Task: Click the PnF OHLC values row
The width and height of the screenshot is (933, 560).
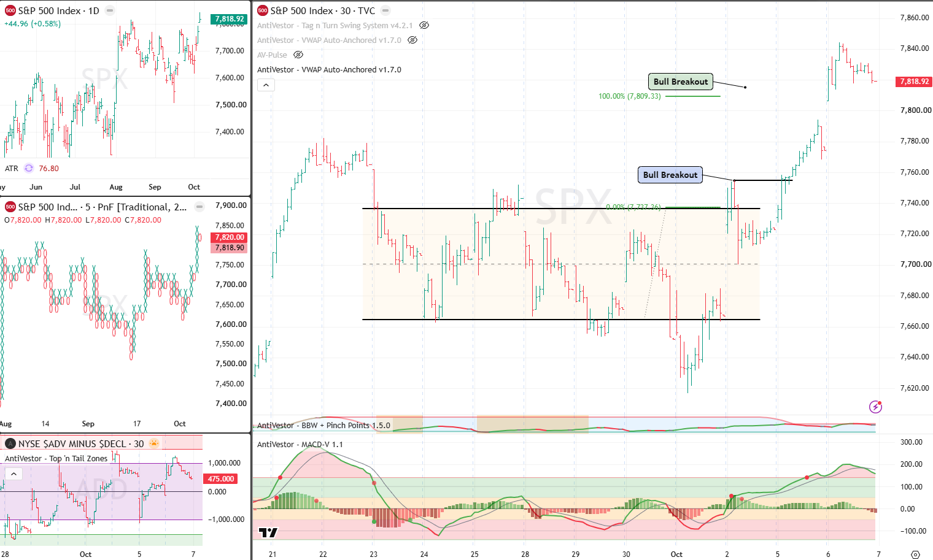Action: click(x=83, y=220)
